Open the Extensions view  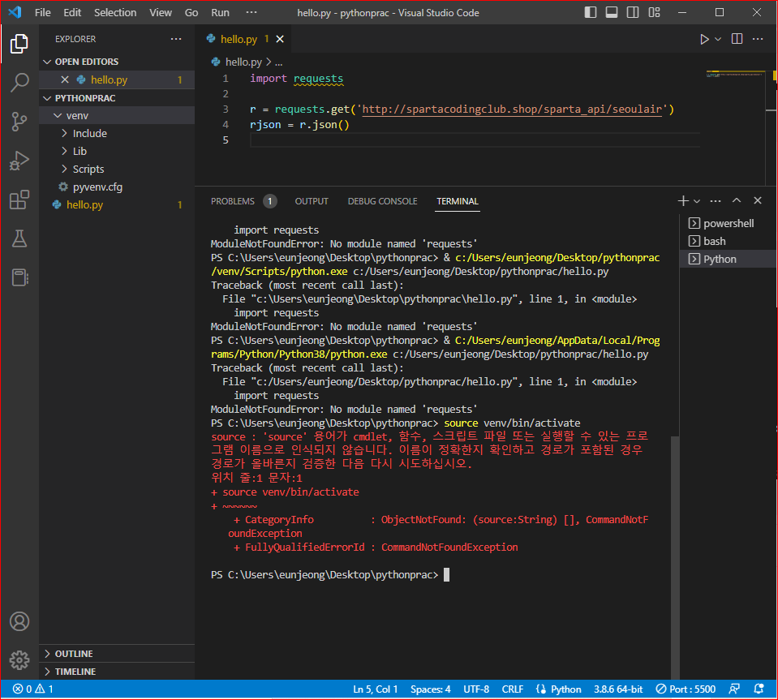pos(19,200)
